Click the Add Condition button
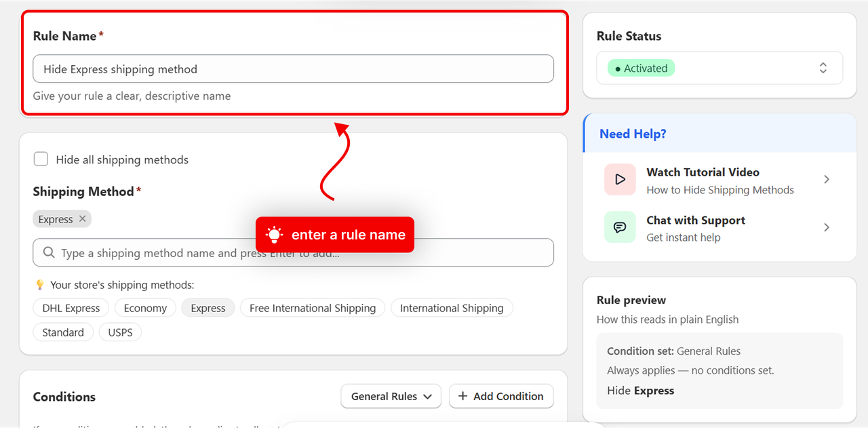This screenshot has width=868, height=428. tap(501, 396)
